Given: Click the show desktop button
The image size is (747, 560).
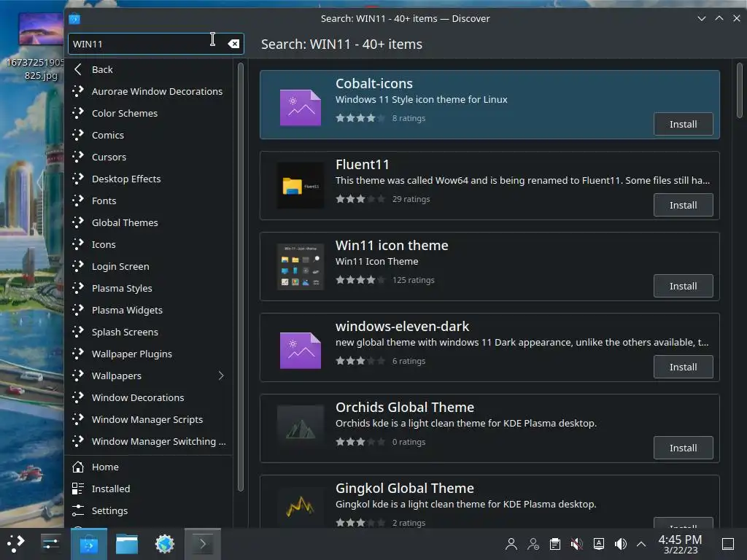Looking at the screenshot, I should click(728, 544).
